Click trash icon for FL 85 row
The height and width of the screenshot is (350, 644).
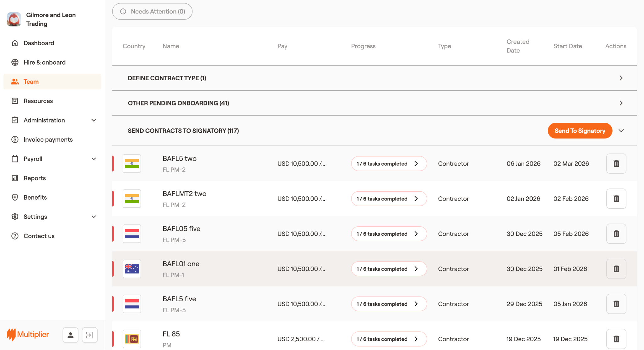(616, 339)
